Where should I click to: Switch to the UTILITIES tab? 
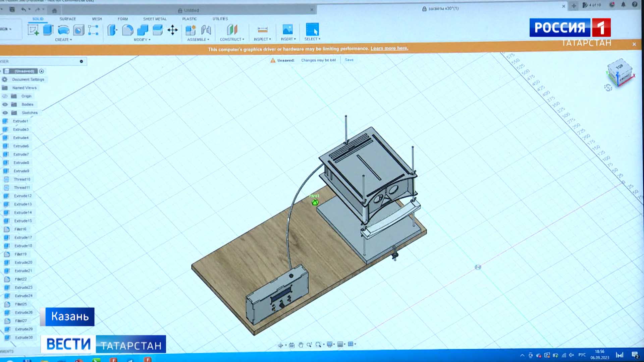pyautogui.click(x=220, y=19)
